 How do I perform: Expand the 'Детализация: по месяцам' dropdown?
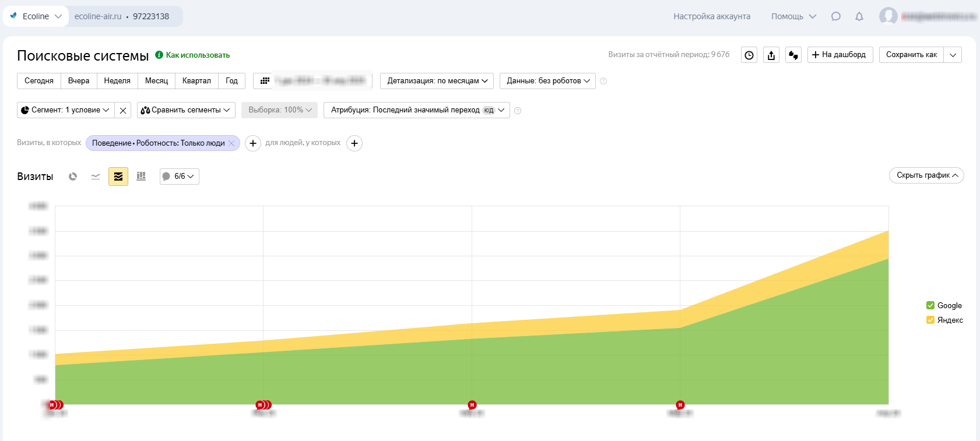(x=437, y=81)
